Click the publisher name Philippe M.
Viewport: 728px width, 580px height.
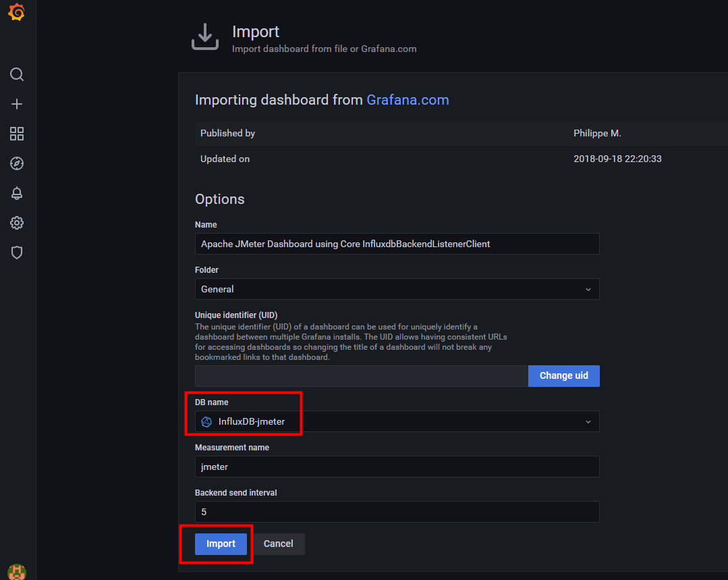click(597, 134)
